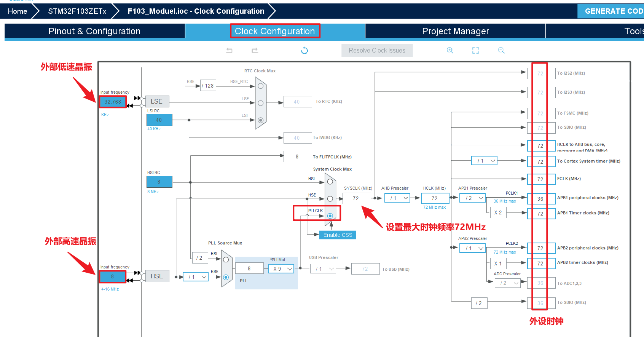Select LSI in RTC Clock Mux
The image size is (644, 337).
[261, 120]
